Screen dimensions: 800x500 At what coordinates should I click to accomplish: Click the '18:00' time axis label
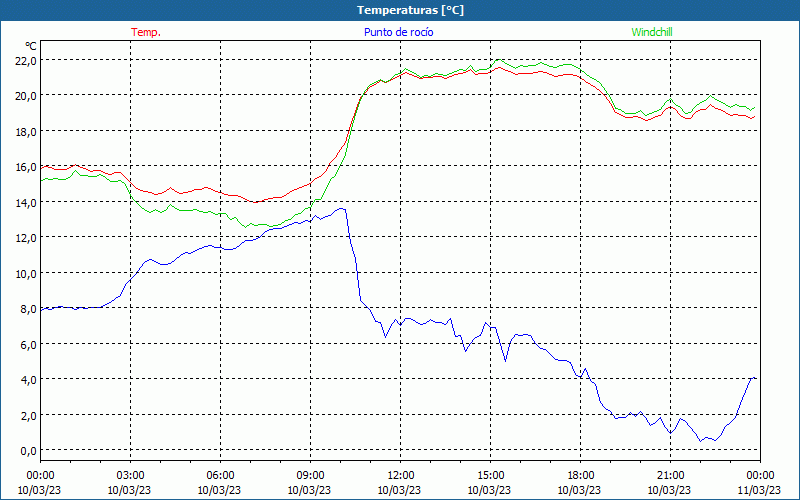click(581, 476)
